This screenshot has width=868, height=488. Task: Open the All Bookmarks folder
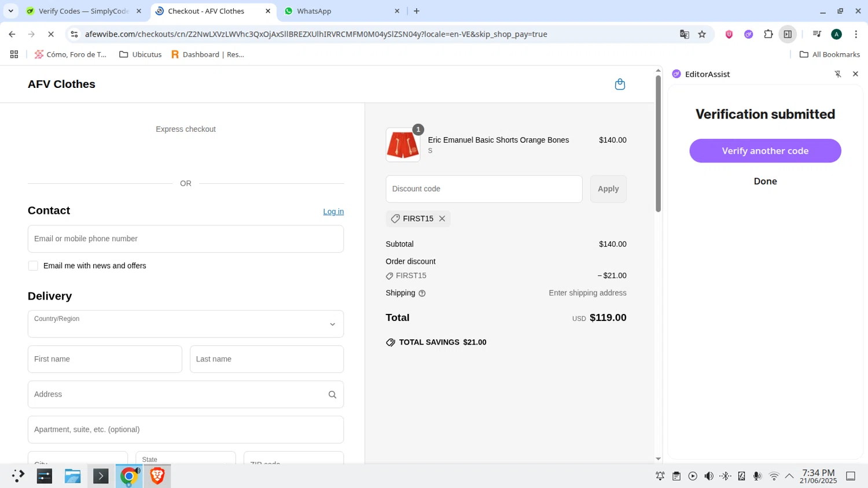[830, 54]
